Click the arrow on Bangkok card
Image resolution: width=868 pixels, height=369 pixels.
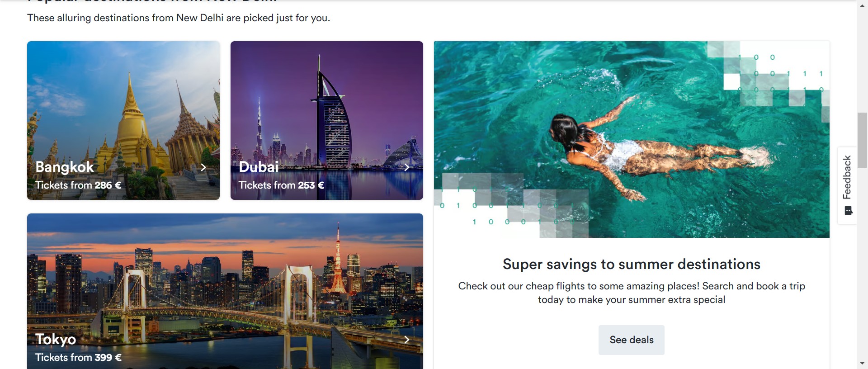click(x=203, y=167)
